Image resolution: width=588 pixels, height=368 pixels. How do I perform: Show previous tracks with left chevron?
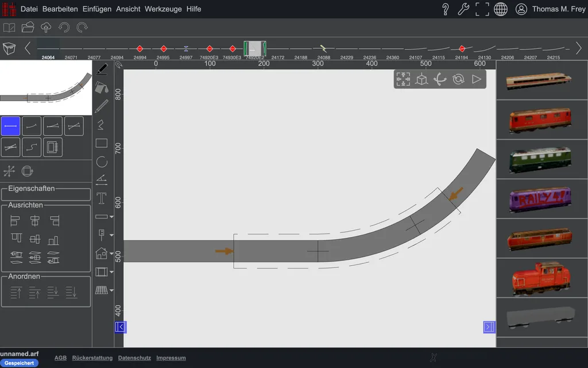coord(28,48)
